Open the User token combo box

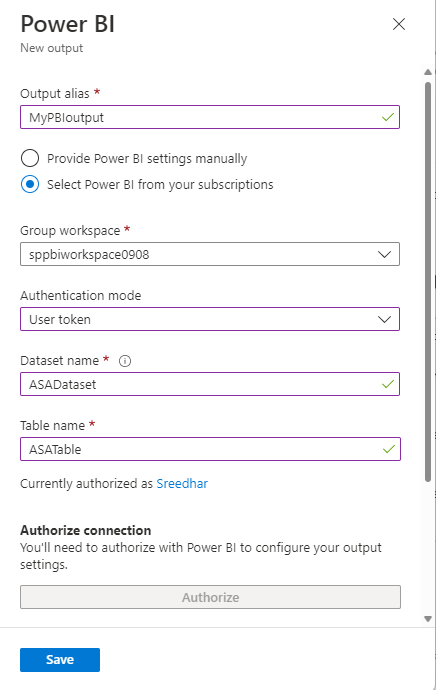coord(210,319)
